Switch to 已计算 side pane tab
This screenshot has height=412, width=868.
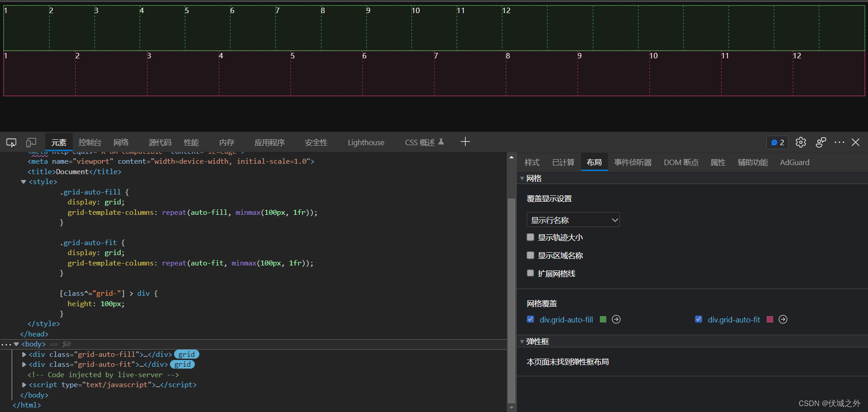coord(563,162)
